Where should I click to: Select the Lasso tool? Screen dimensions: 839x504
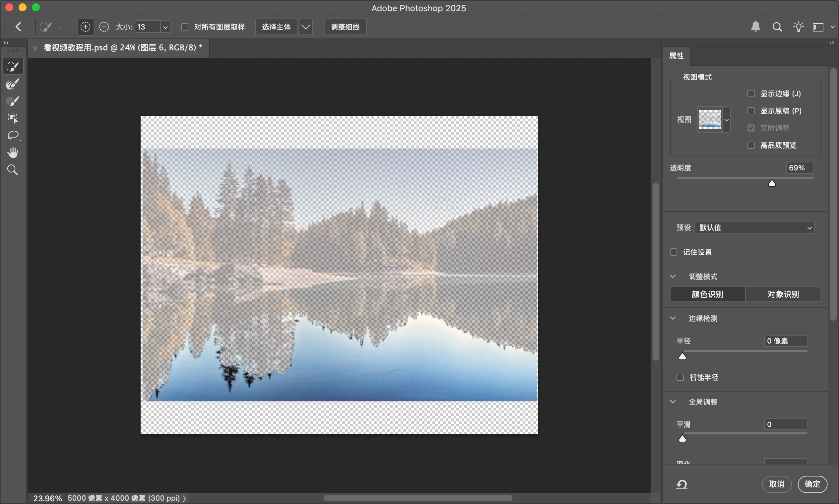click(13, 136)
